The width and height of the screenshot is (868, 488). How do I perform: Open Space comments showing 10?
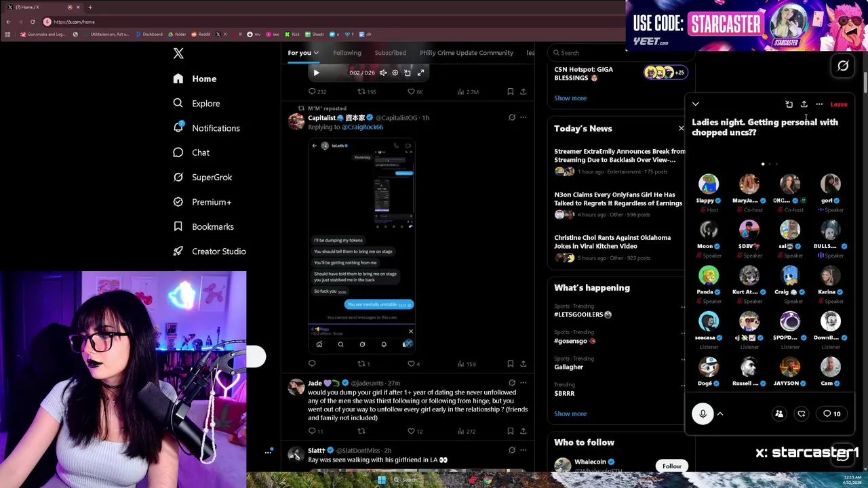(x=831, y=414)
